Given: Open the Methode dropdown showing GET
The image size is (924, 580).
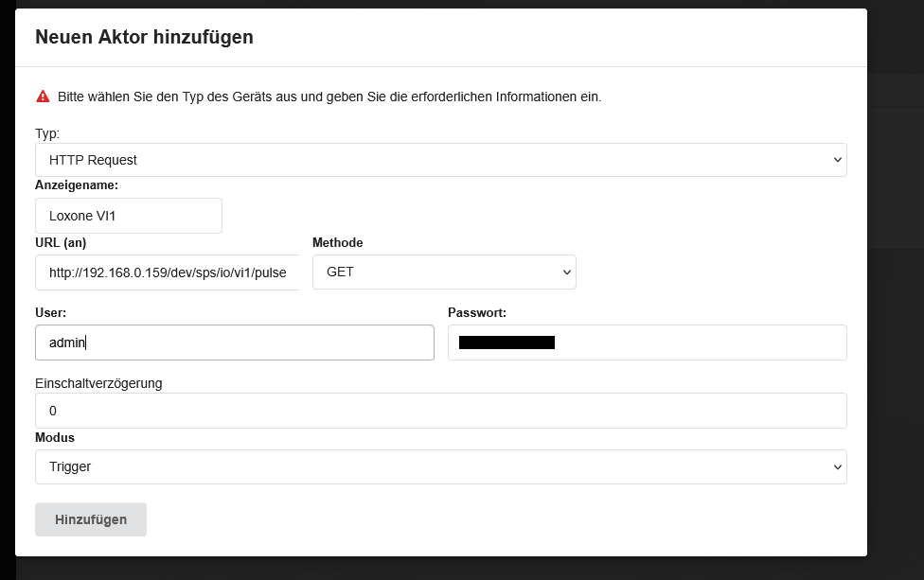Looking at the screenshot, I should (444, 272).
